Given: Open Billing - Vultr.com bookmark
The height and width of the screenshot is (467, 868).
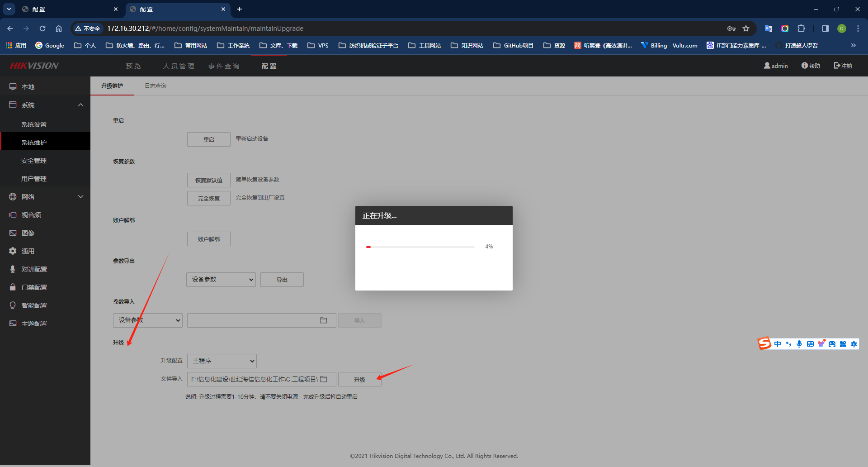Looking at the screenshot, I should [x=669, y=45].
